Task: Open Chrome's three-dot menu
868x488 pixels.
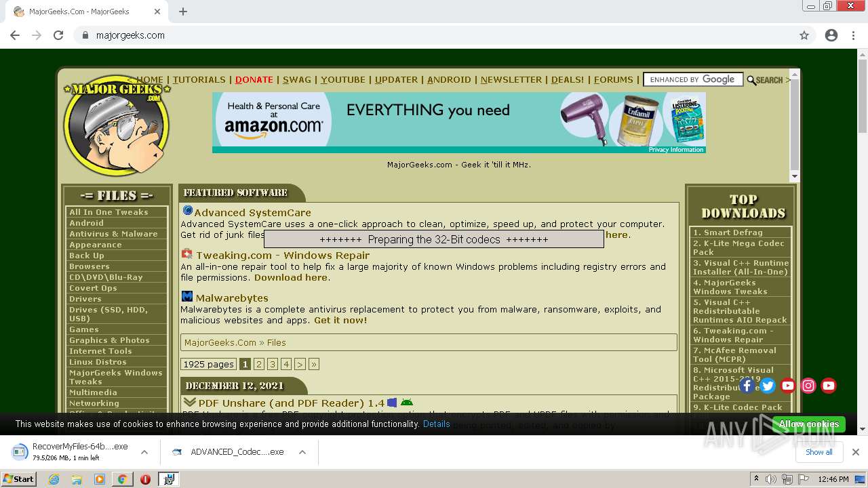Action: click(853, 35)
